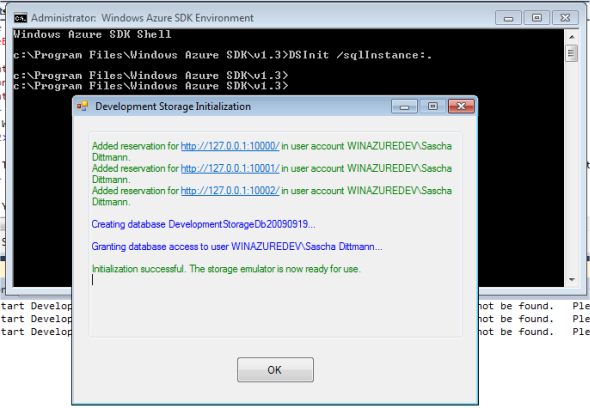Click the OK button in the initialization dialog
The height and width of the screenshot is (408, 590).
pyautogui.click(x=275, y=370)
